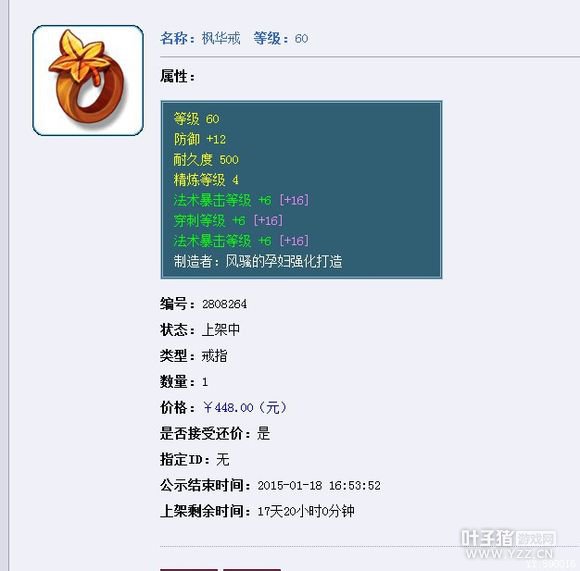
Task: Click the type value 戒指
Action: tap(214, 355)
